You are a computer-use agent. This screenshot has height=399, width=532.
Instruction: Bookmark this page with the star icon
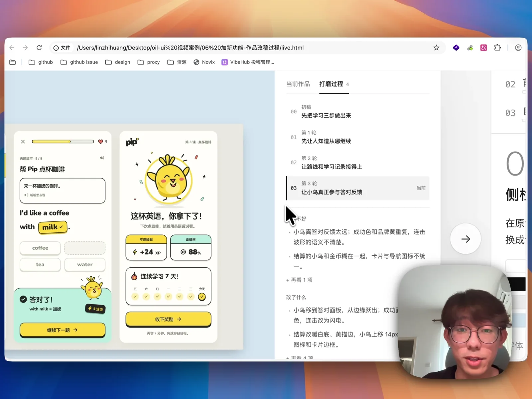pos(436,48)
